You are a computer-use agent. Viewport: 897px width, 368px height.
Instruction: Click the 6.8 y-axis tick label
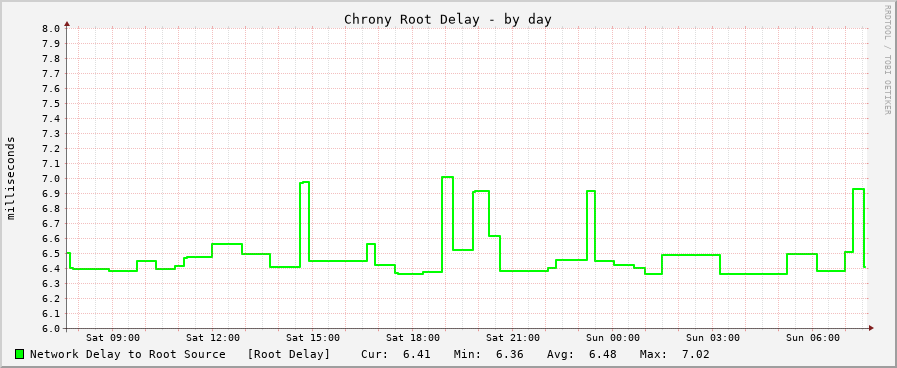click(x=51, y=208)
